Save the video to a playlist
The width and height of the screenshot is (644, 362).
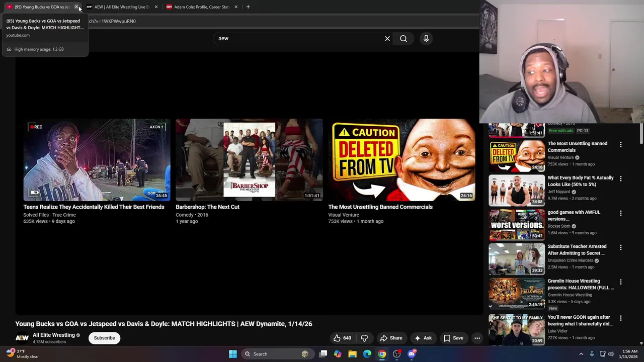pos(453,338)
